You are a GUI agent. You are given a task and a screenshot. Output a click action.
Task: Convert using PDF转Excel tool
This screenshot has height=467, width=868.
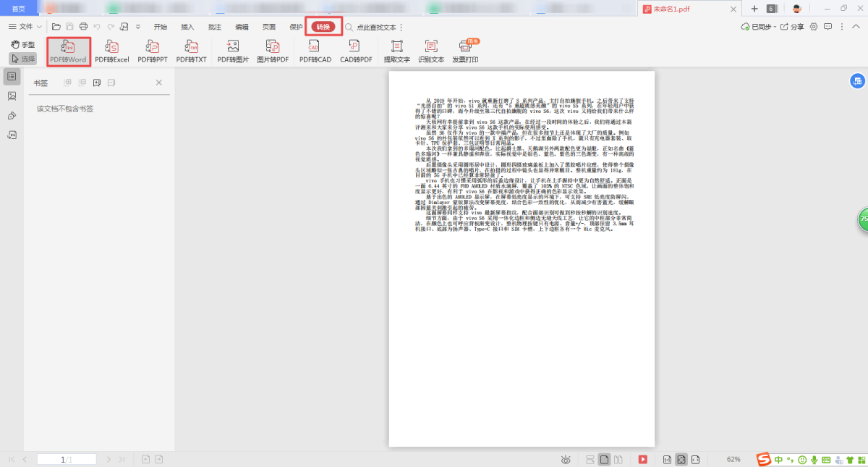coord(112,51)
